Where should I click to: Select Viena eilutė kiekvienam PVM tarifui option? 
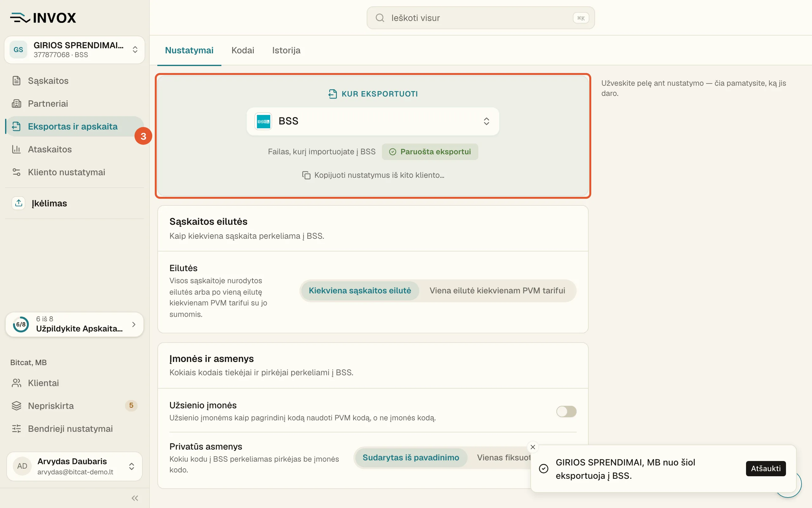tap(497, 291)
